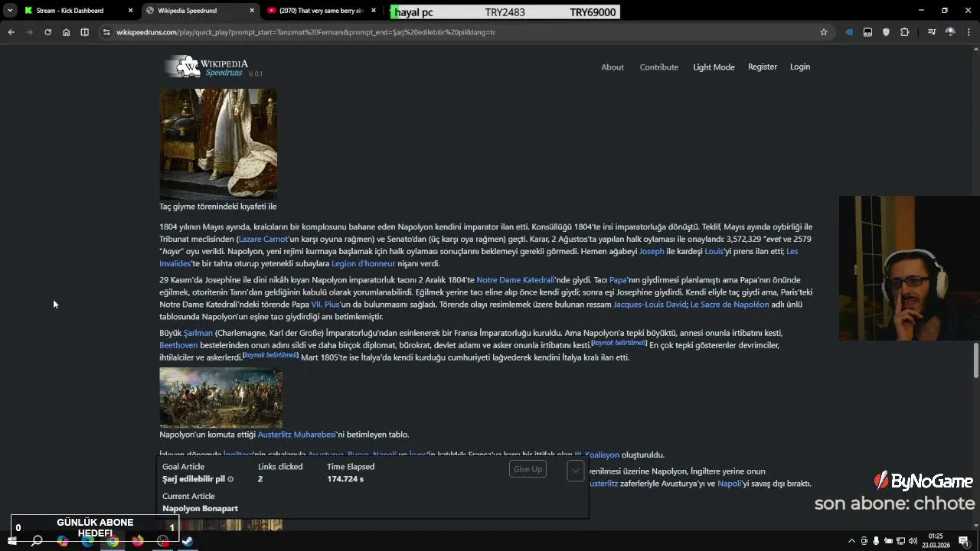Close the Wikipedia Speedruns tab
980x551 pixels.
pos(253,11)
